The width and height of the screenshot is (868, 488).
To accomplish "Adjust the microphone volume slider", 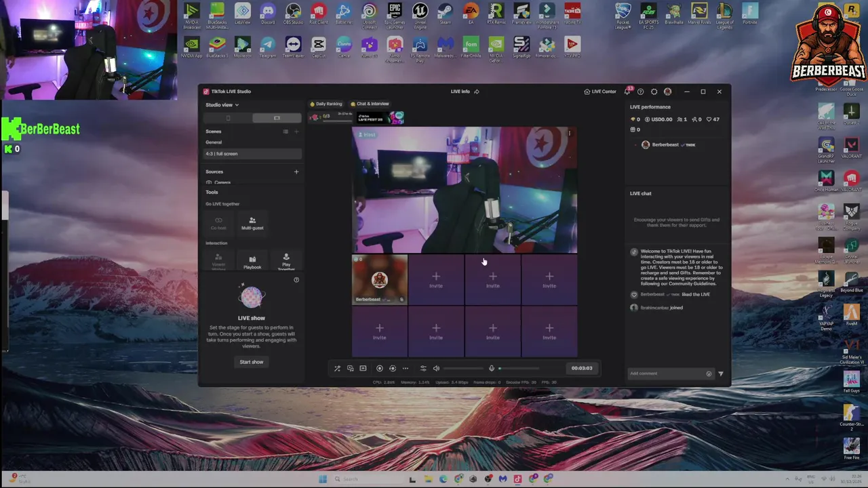I will point(519,369).
